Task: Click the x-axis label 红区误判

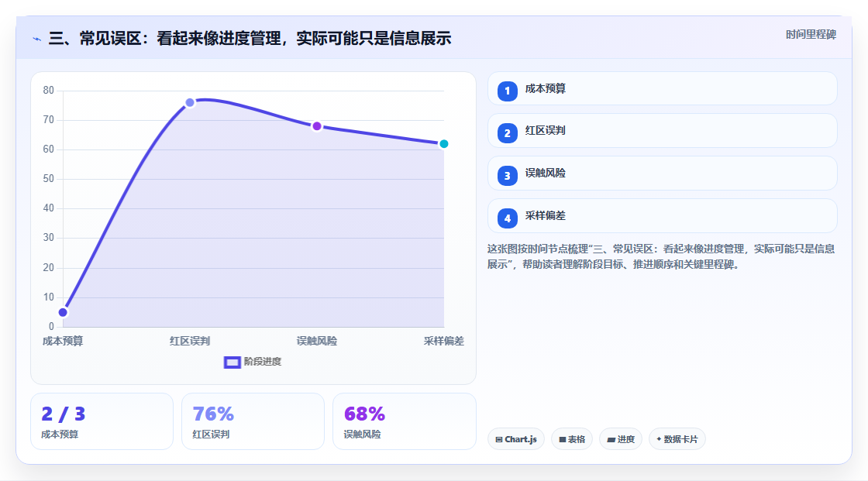Action: [190, 341]
